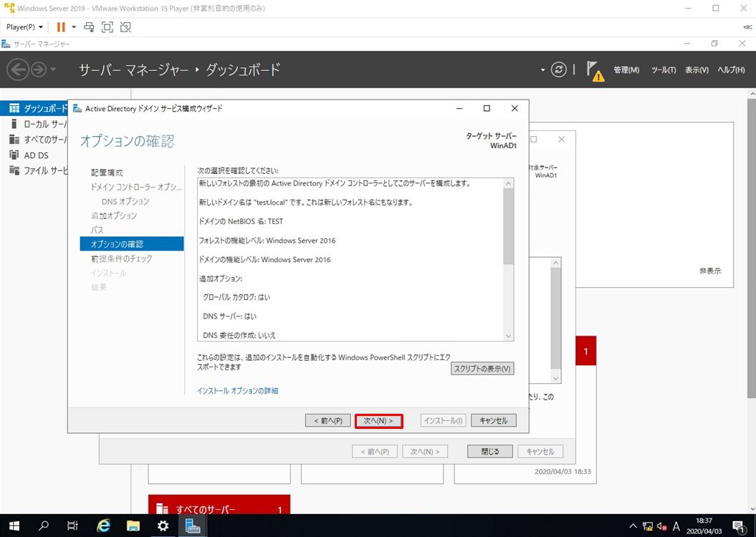Image resolution: width=756 pixels, height=537 pixels.
Task: Click the DNS サーバー: はい line
Action: pos(229,316)
